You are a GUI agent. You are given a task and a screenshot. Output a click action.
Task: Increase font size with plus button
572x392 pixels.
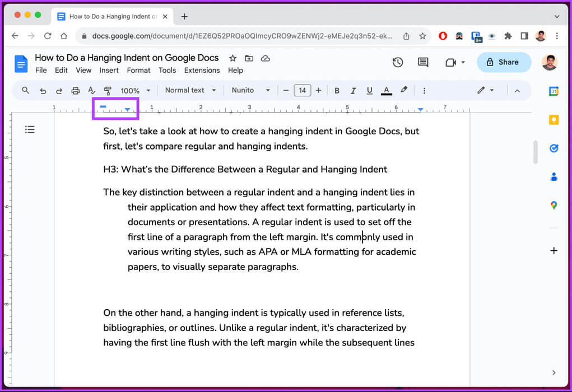pyautogui.click(x=318, y=90)
